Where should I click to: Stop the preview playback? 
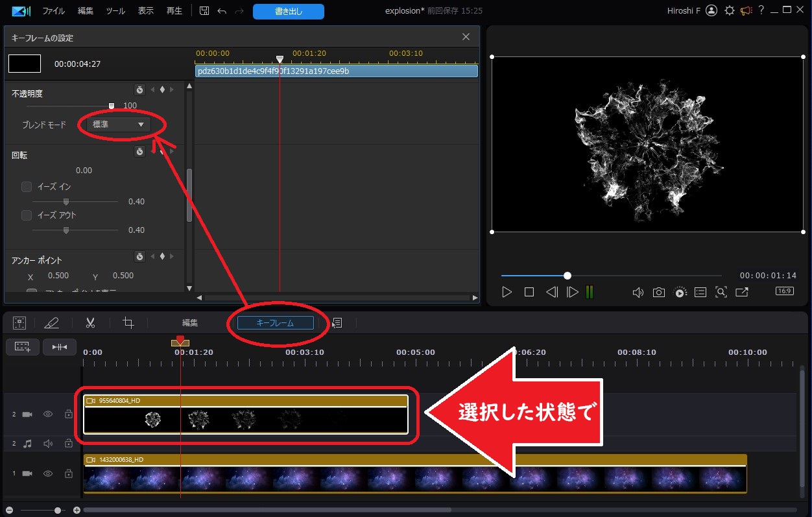(529, 293)
